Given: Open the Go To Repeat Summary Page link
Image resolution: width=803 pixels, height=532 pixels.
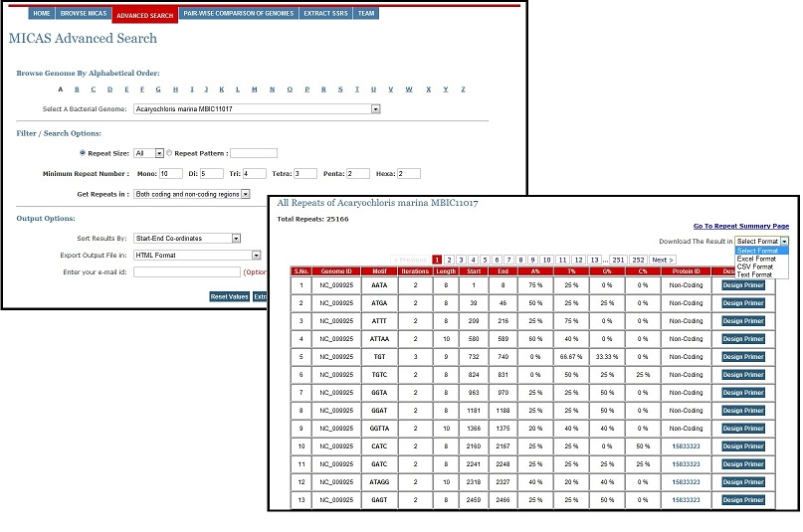Looking at the screenshot, I should coord(740,227).
